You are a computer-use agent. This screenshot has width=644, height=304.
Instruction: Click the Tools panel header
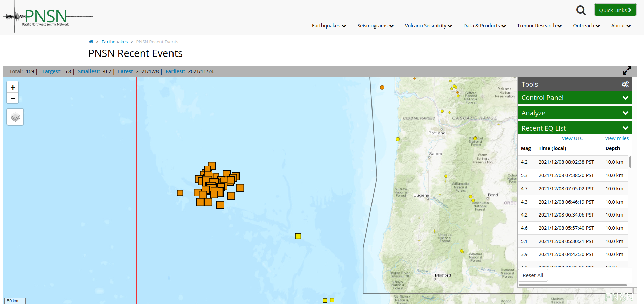pos(575,84)
